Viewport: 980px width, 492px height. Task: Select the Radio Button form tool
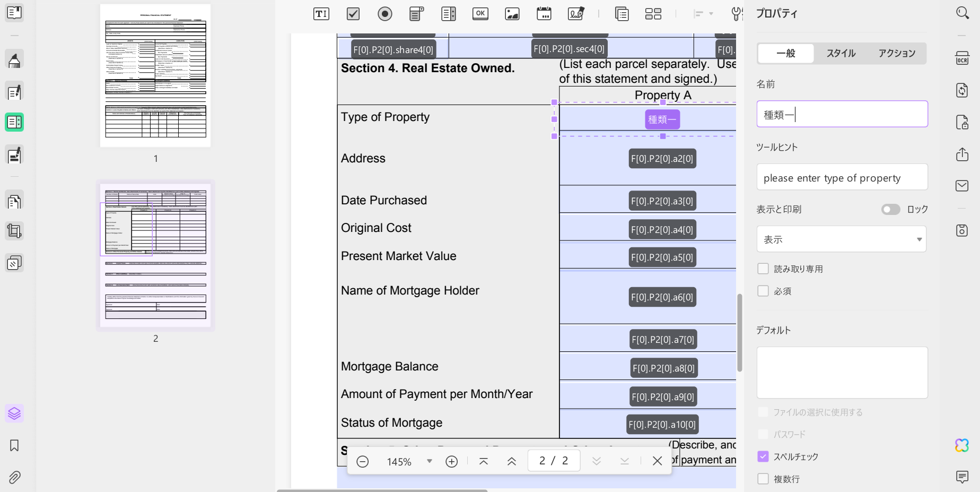385,14
